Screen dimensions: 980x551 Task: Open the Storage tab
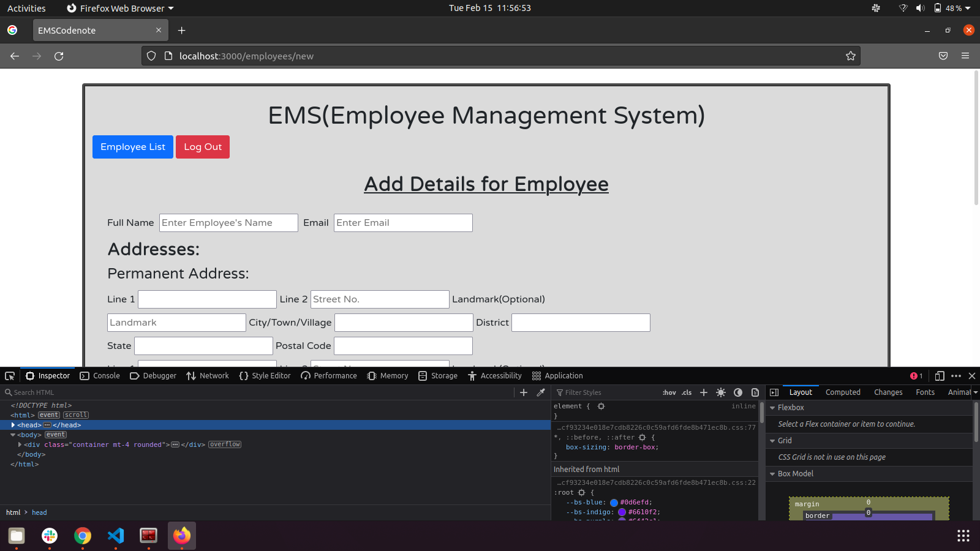coord(438,376)
